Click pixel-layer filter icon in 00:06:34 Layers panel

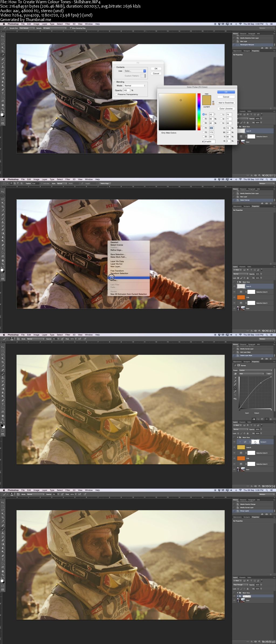[244, 425]
